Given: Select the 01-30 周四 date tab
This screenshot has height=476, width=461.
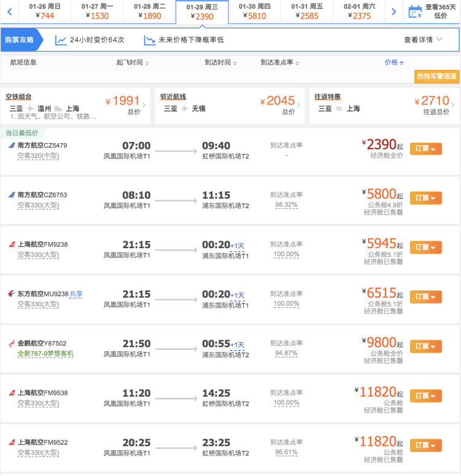Looking at the screenshot, I should pos(255,12).
